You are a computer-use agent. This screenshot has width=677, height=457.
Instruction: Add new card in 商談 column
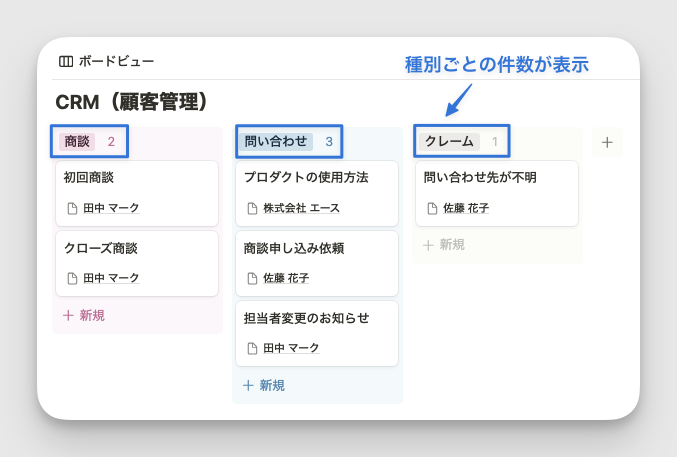[84, 315]
